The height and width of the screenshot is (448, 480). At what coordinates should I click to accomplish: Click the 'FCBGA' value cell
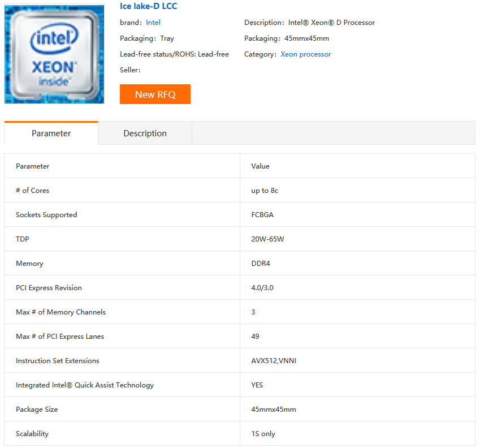pyautogui.click(x=357, y=214)
